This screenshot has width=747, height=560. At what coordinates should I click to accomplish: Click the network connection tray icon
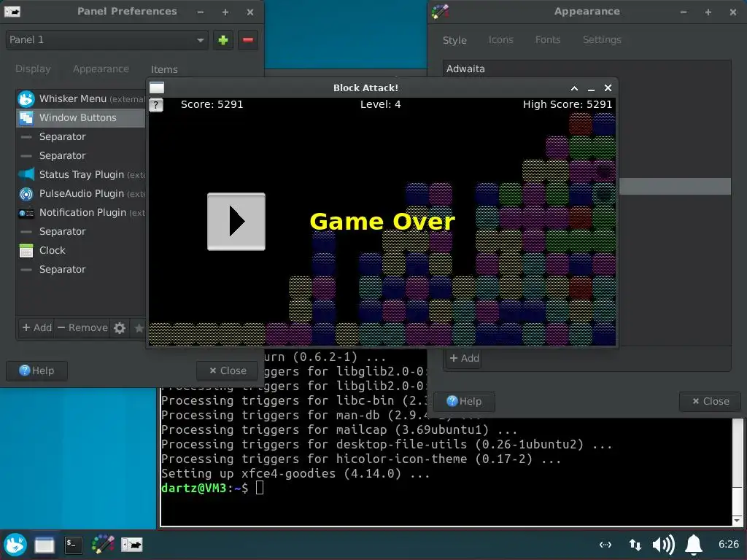pyautogui.click(x=605, y=544)
